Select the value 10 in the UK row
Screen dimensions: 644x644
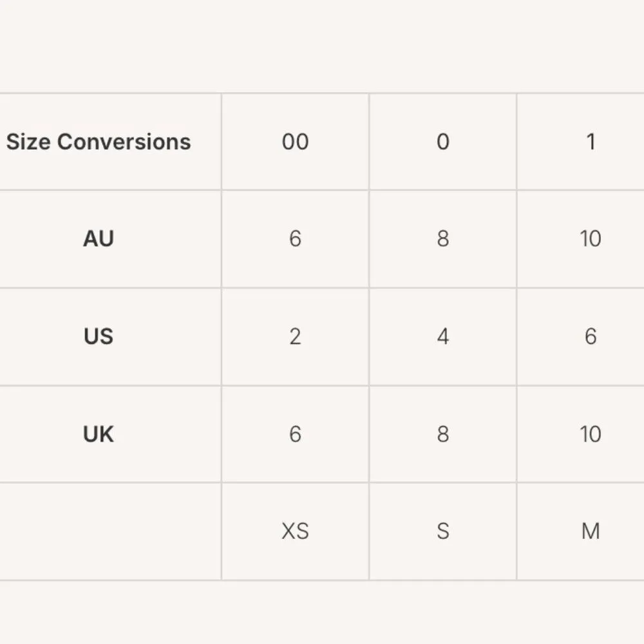click(590, 434)
